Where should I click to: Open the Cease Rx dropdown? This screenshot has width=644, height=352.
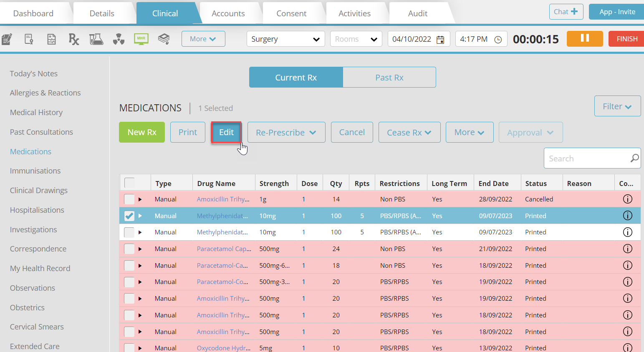[x=409, y=132]
